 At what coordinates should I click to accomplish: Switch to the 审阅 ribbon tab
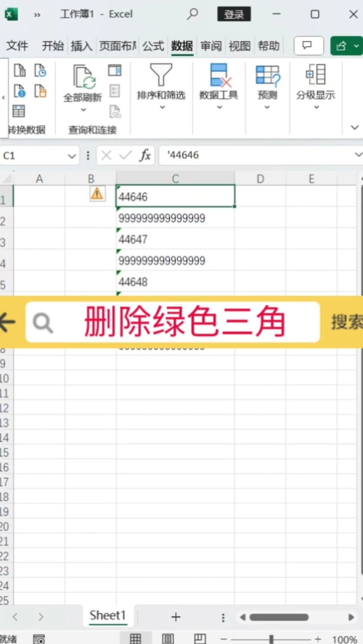coord(211,46)
